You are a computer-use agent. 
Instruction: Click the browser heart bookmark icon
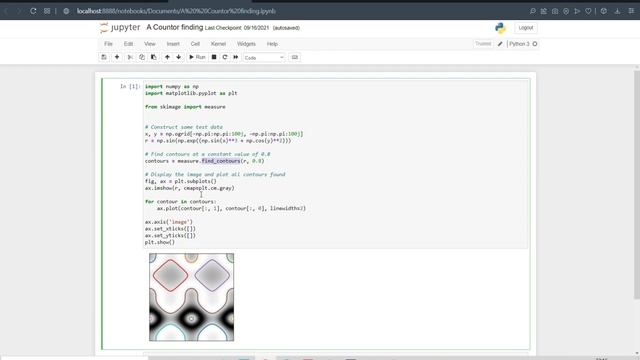588,11
